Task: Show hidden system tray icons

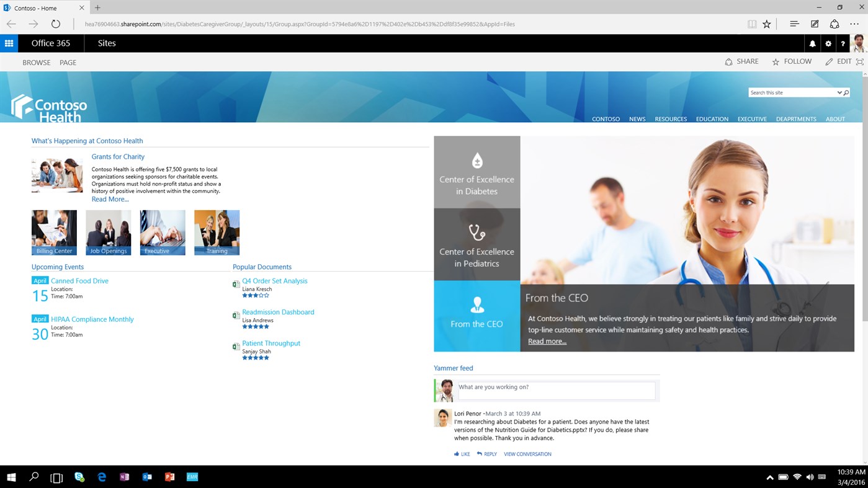Action: [770, 477]
